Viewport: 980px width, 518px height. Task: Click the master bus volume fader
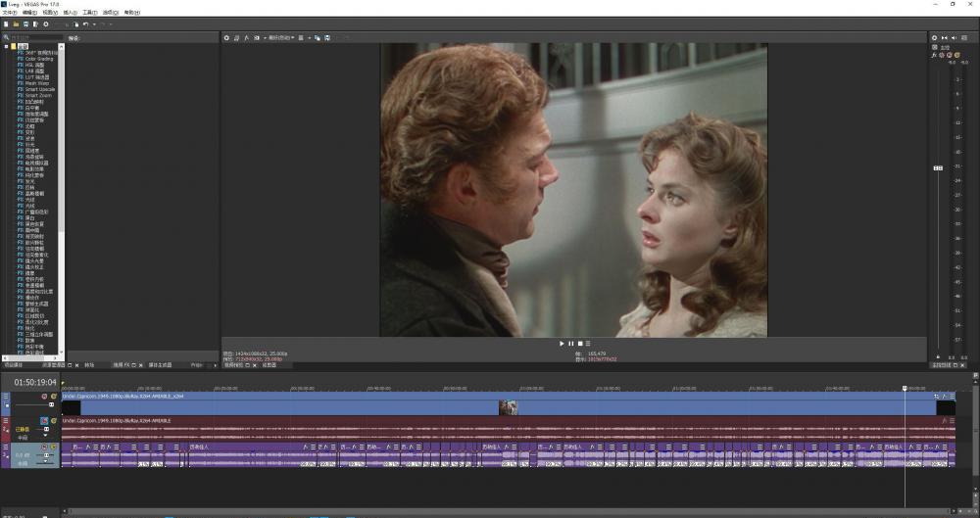938,168
